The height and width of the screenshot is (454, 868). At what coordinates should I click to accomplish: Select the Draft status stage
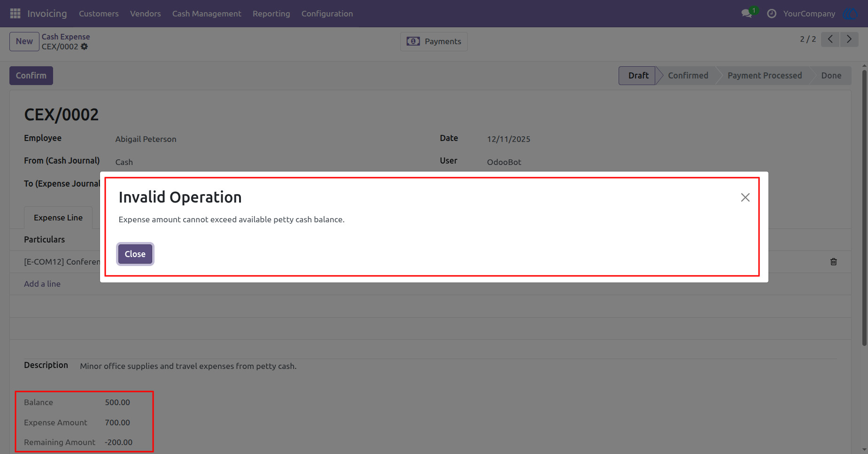[x=637, y=76]
